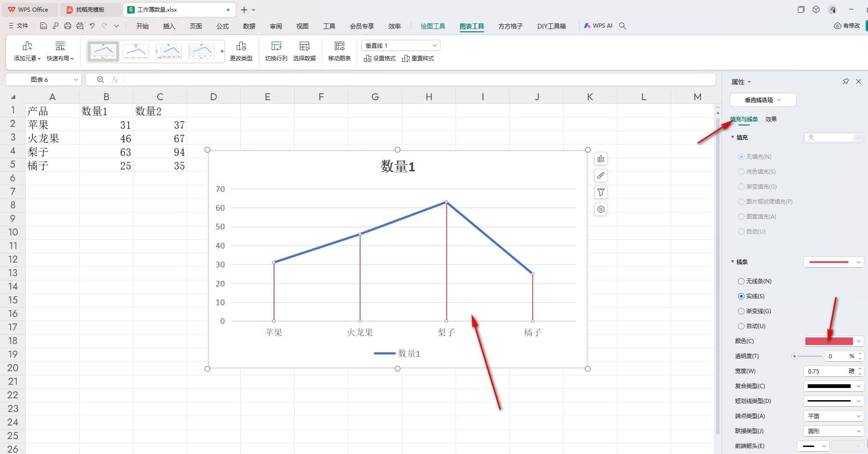Switch to 找稻壳模板 document tab
The image size is (868, 454).
[90, 9]
